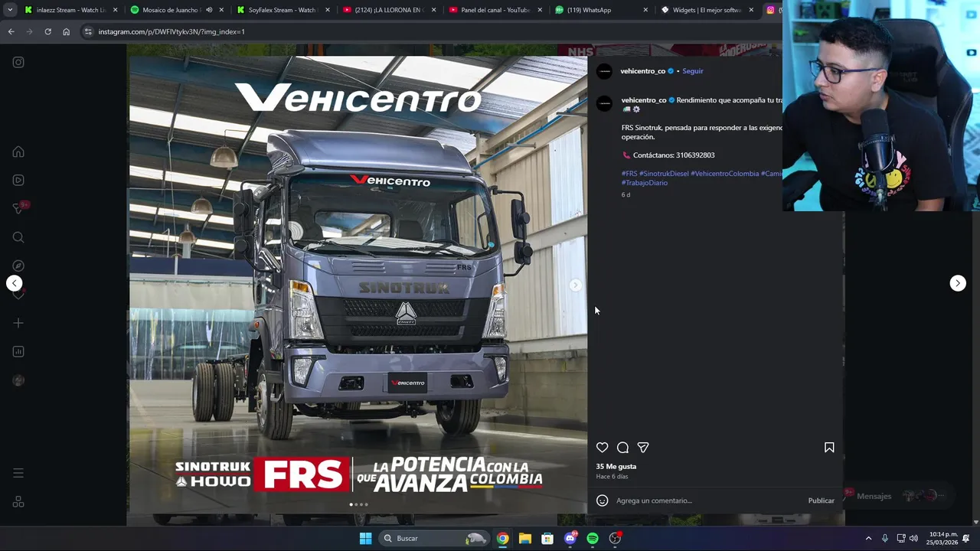Image resolution: width=980 pixels, height=551 pixels.
Task: Click Seguir to follow vehicentro_co
Action: [693, 71]
